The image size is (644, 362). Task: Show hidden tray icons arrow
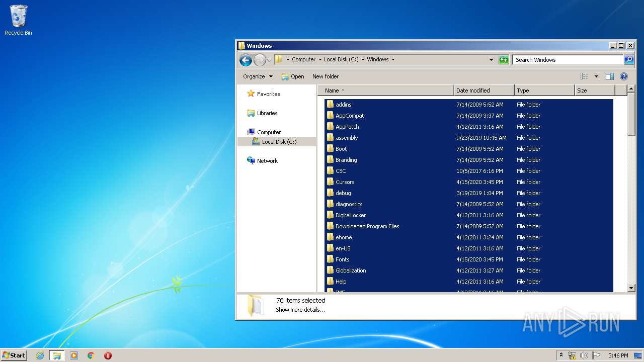(x=561, y=355)
